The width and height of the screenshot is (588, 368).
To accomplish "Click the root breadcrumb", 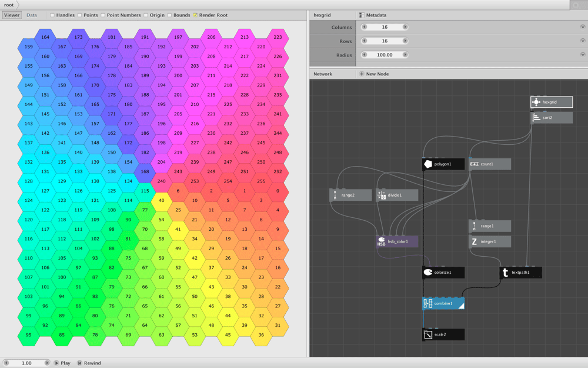I will 9,5.
